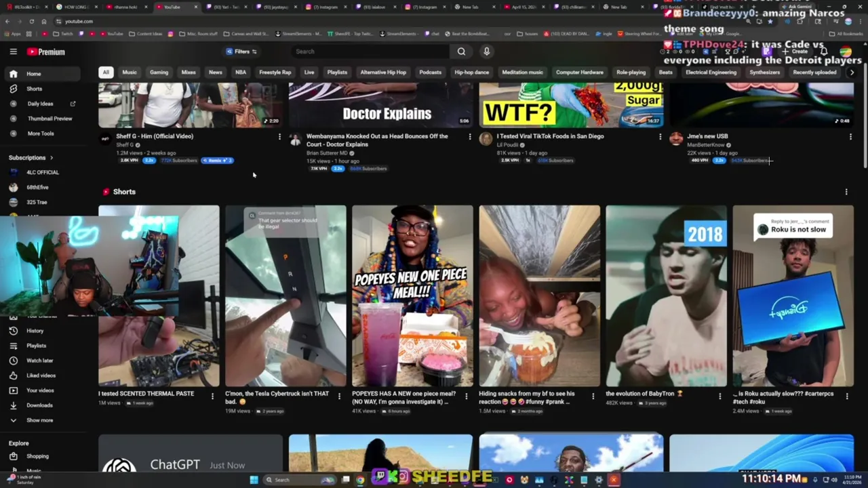Play the 2018 BabyTron evolution short

tap(666, 296)
